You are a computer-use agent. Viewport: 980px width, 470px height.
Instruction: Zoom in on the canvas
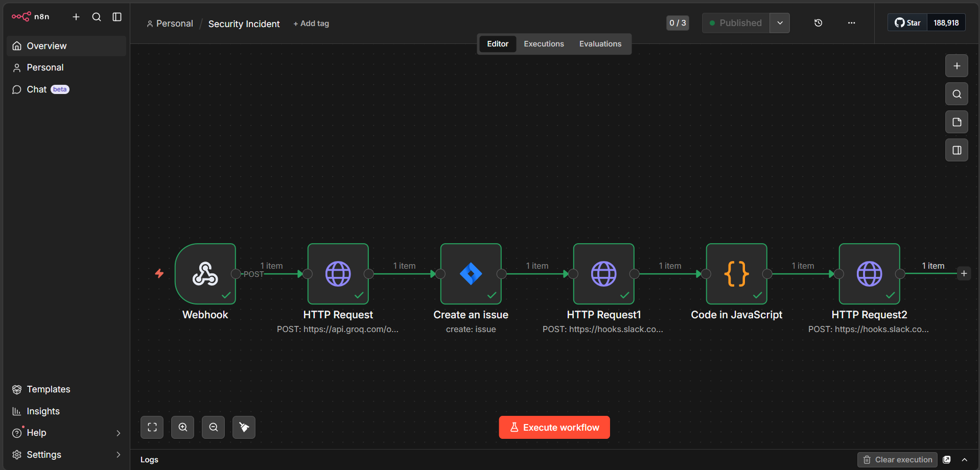click(183, 427)
